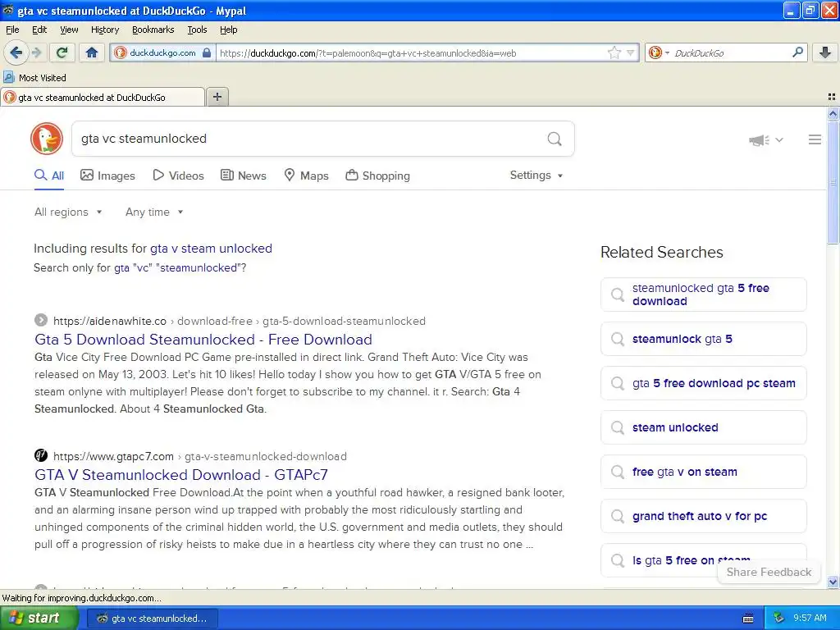Select the 'gta vc steamunlocked at DuckDuckGo' tab
This screenshot has width=840, height=630.
tap(103, 97)
